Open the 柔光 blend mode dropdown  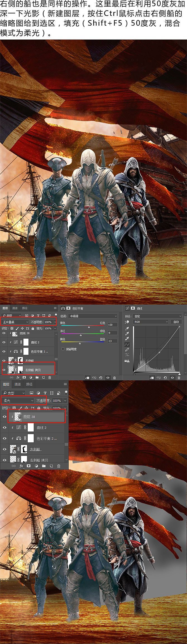pos(18,400)
